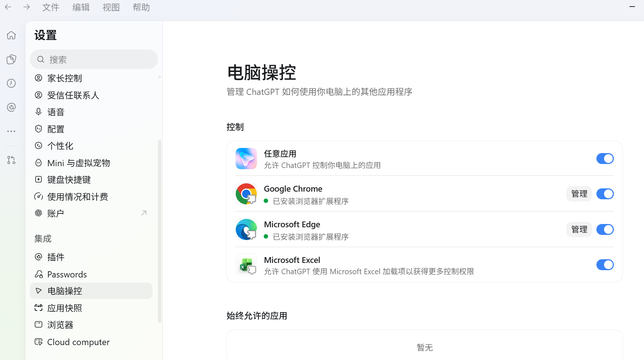Go forward with the right arrow icon
Screen dimensions: 644x360
pyautogui.click(x=27, y=7)
